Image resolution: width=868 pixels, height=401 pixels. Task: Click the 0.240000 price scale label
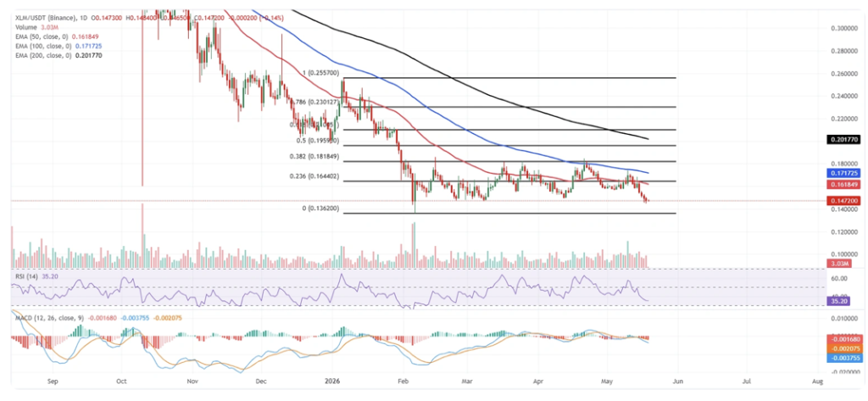click(x=845, y=97)
